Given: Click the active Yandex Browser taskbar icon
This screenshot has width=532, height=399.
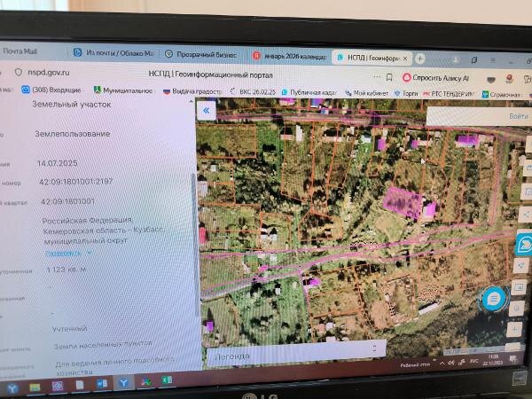Looking at the screenshot, I should pos(123,383).
